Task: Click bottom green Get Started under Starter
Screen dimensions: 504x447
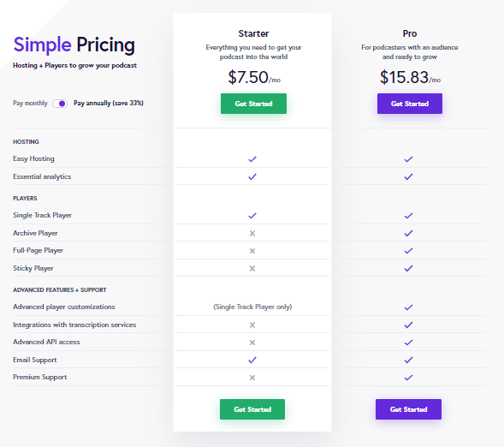Action: click(252, 409)
